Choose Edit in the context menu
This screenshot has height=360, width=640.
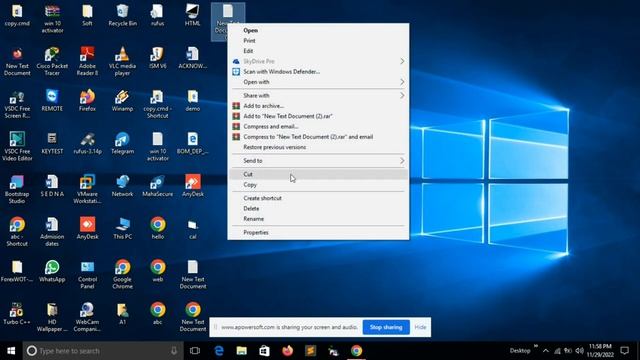tap(318, 51)
